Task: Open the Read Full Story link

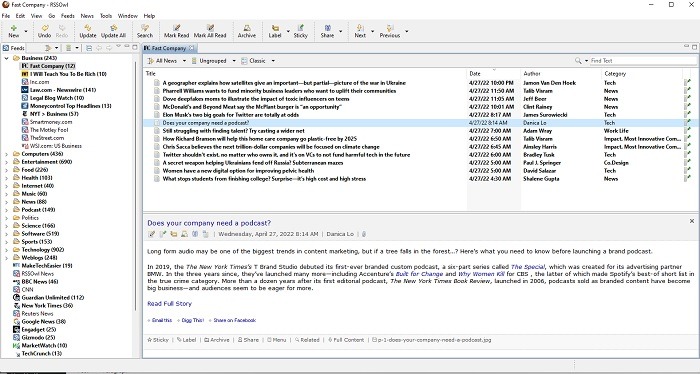Action: coord(170,303)
